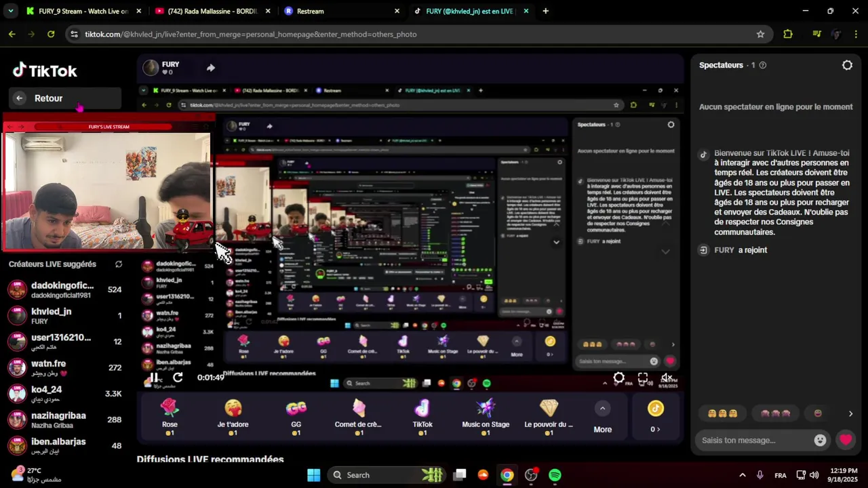
Task: Open volume control in system tray
Action: coord(814,475)
